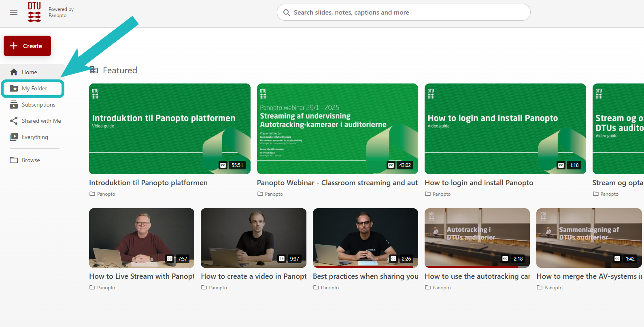Click the search magnifier icon
The width and height of the screenshot is (644, 327).
[287, 13]
